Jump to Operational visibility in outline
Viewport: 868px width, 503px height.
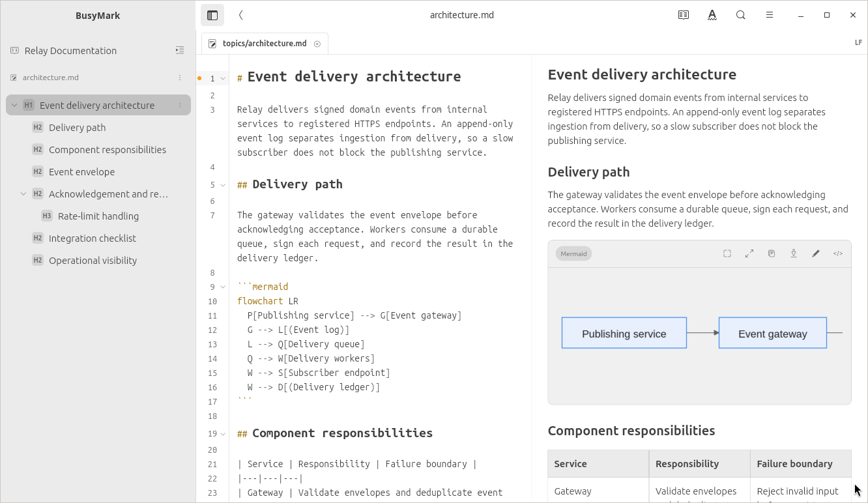93,260
